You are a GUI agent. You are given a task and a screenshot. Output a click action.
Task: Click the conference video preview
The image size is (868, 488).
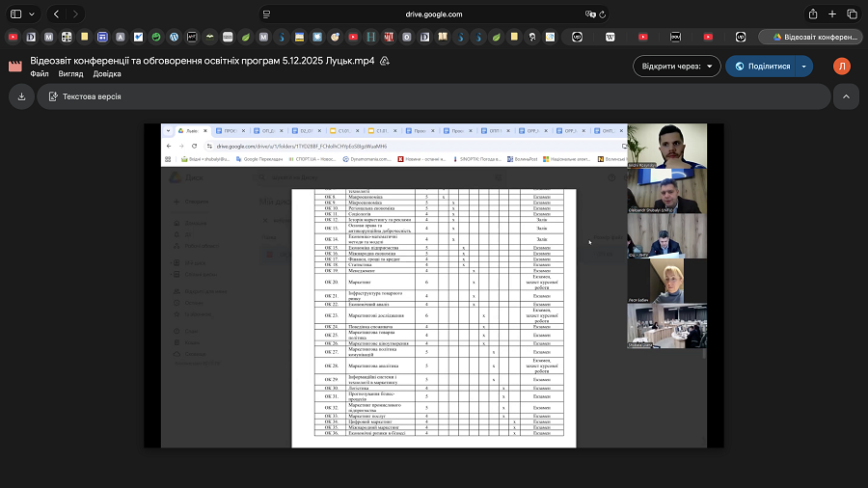(433, 285)
